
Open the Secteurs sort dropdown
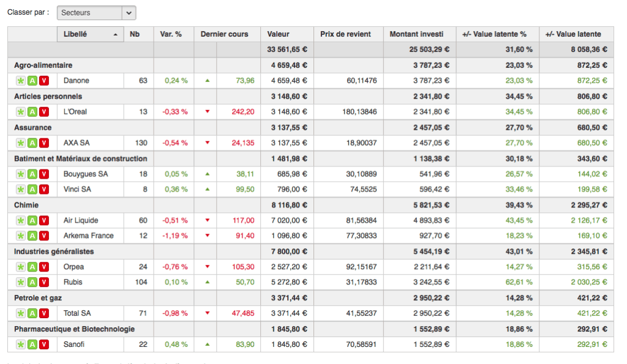[x=96, y=13]
